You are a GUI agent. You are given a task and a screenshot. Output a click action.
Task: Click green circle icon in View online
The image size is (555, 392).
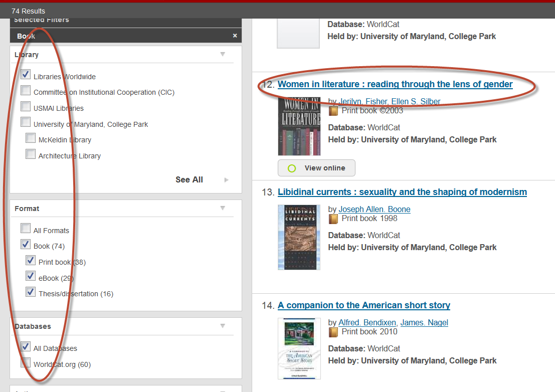(x=292, y=168)
